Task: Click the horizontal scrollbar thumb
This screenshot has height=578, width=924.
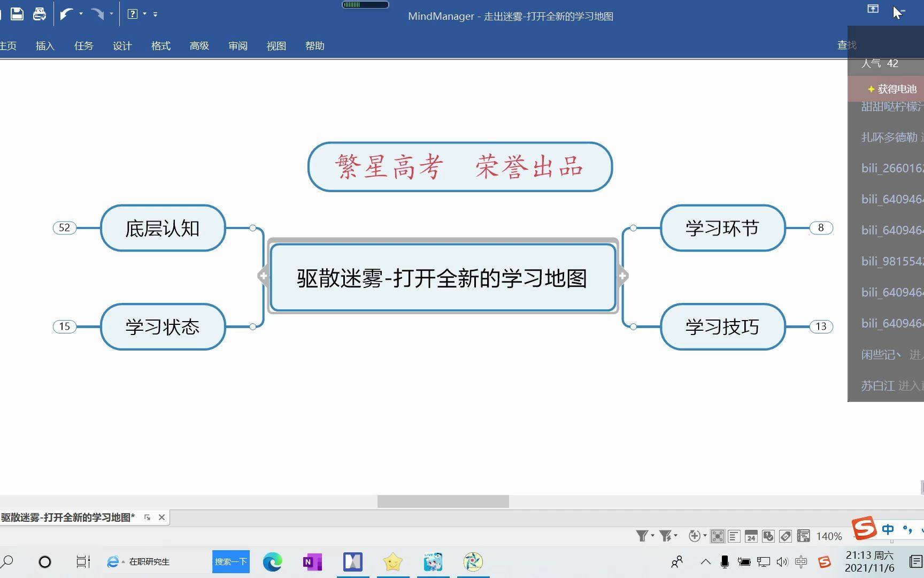Action: 443,501
